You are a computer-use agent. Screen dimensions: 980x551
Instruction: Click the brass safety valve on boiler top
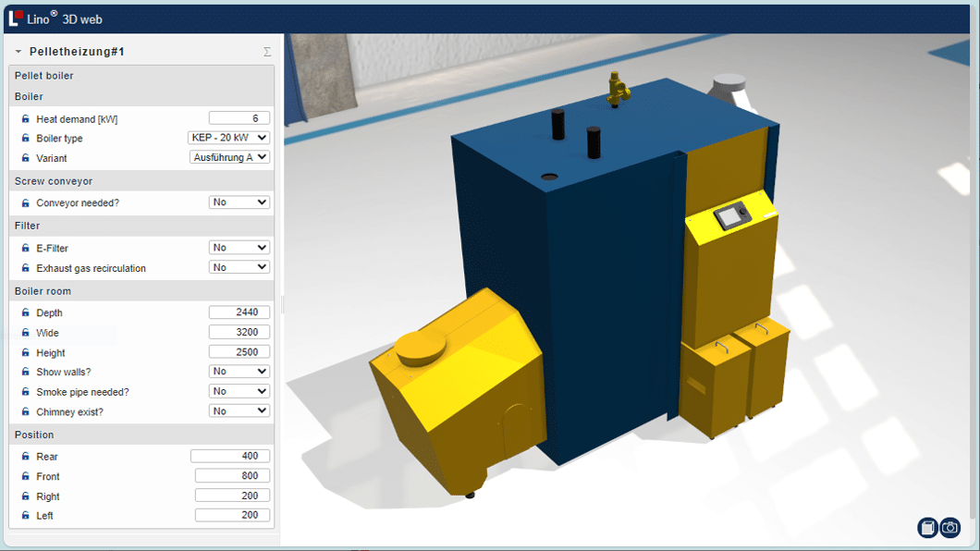[x=618, y=90]
